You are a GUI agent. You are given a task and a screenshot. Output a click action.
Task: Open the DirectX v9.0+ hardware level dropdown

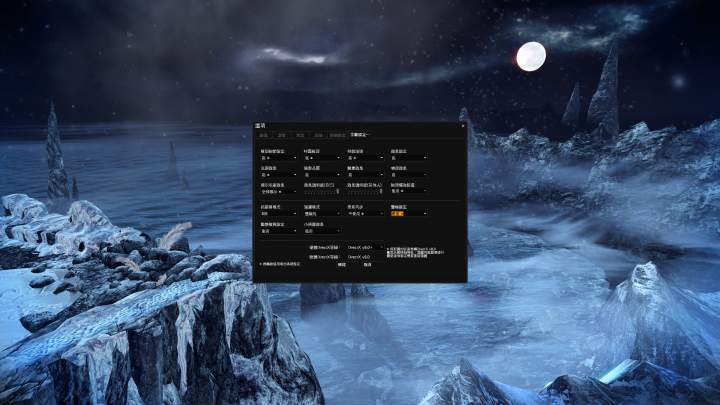[366, 248]
